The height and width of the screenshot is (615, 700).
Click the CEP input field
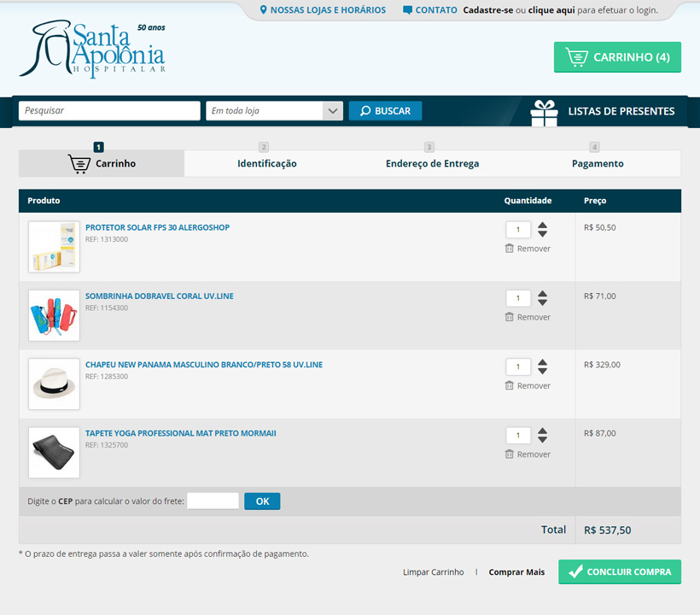coord(213,501)
